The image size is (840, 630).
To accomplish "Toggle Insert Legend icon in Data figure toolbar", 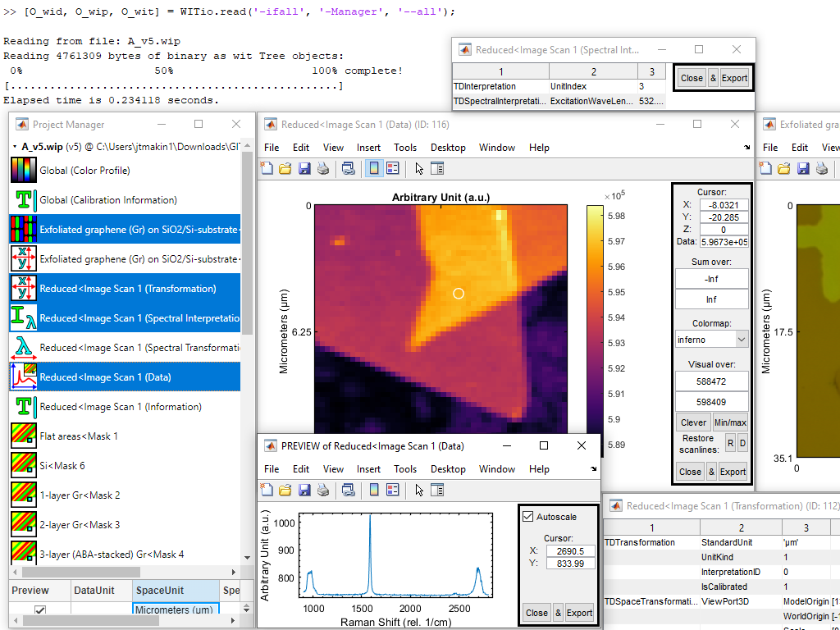I will click(x=393, y=169).
